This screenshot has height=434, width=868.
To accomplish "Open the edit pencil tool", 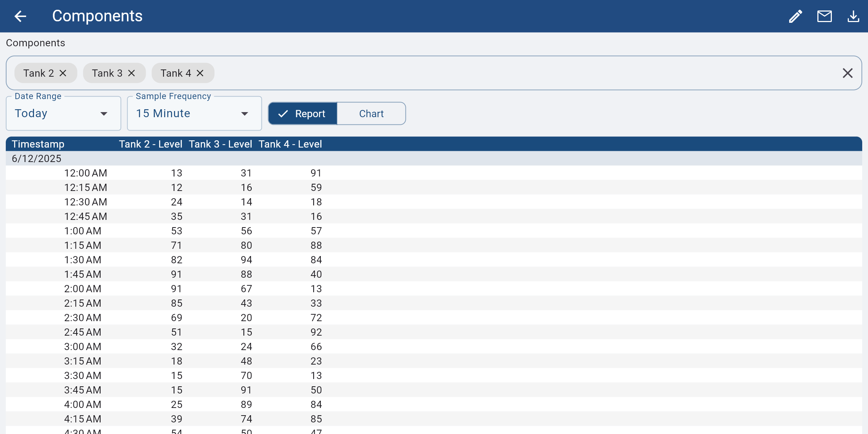I will (795, 16).
